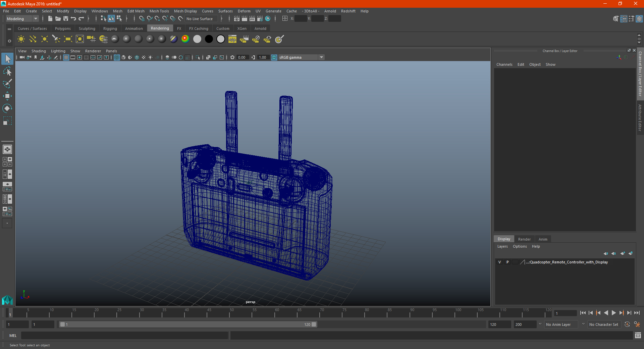This screenshot has height=349, width=644.
Task: Open the Modeling menu set dropdown
Action: click(22, 19)
